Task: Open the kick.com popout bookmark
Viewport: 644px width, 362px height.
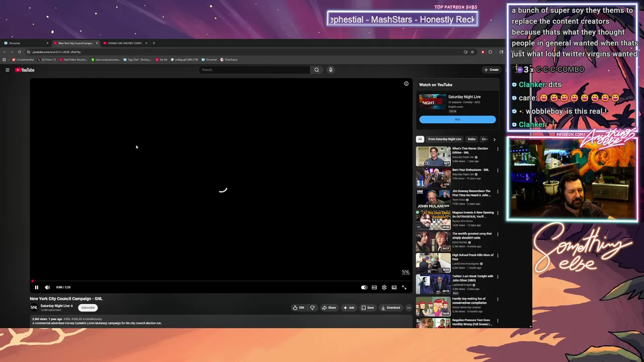Action: click(106, 59)
